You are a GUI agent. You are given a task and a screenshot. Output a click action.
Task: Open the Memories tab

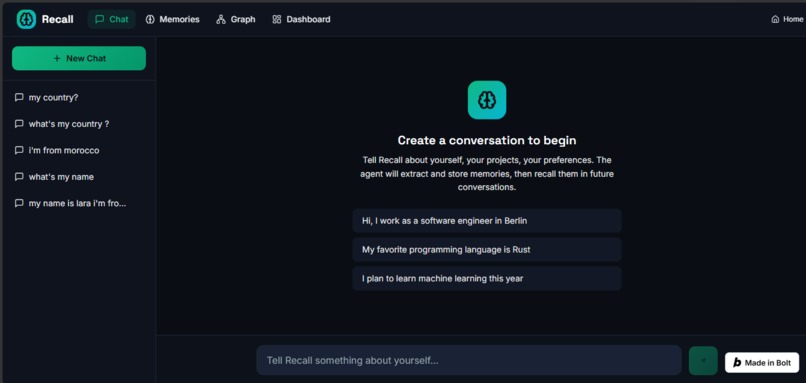point(173,20)
